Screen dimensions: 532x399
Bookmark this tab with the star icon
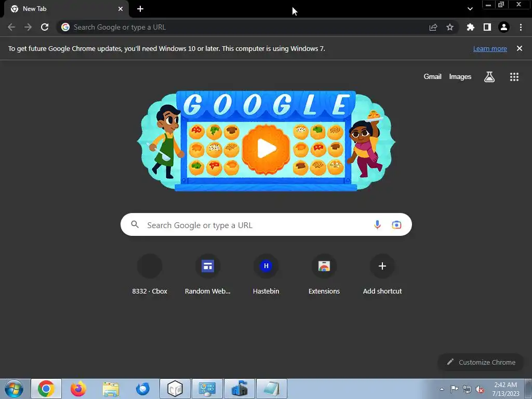(450, 27)
